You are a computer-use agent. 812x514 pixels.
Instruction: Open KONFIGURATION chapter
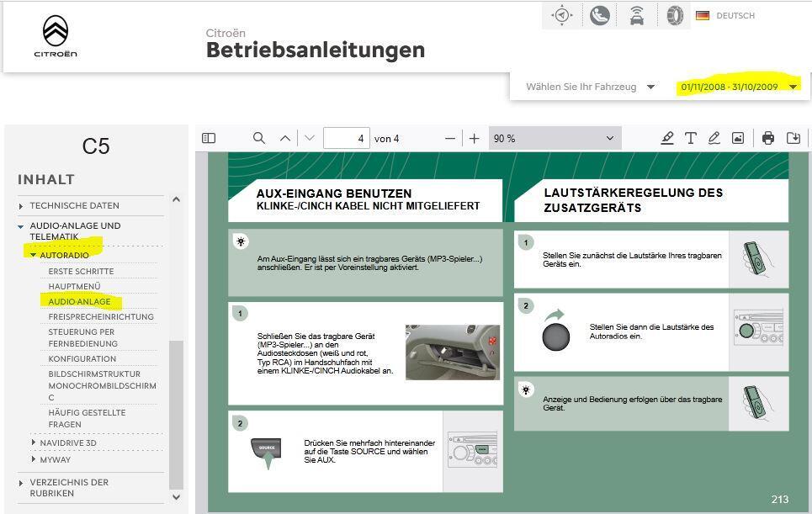[82, 358]
